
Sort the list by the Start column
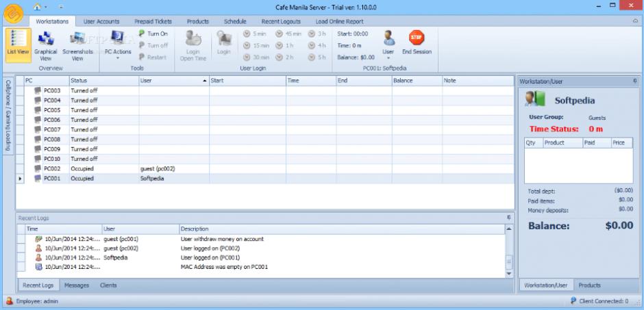(247, 81)
